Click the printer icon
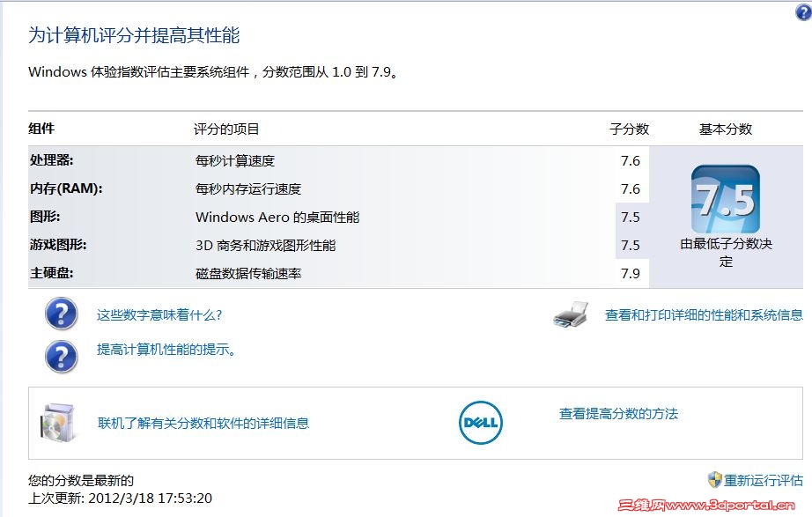The width and height of the screenshot is (812, 517). [570, 314]
